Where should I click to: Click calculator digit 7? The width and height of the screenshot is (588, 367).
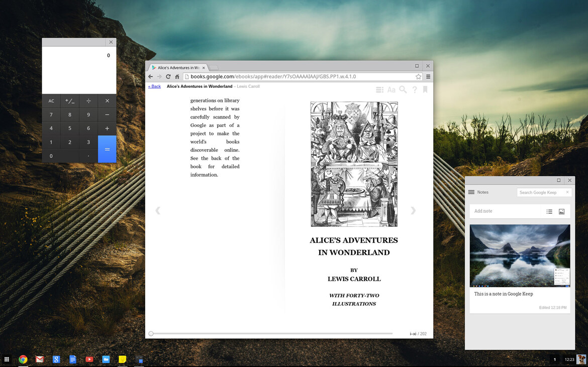coord(51,114)
